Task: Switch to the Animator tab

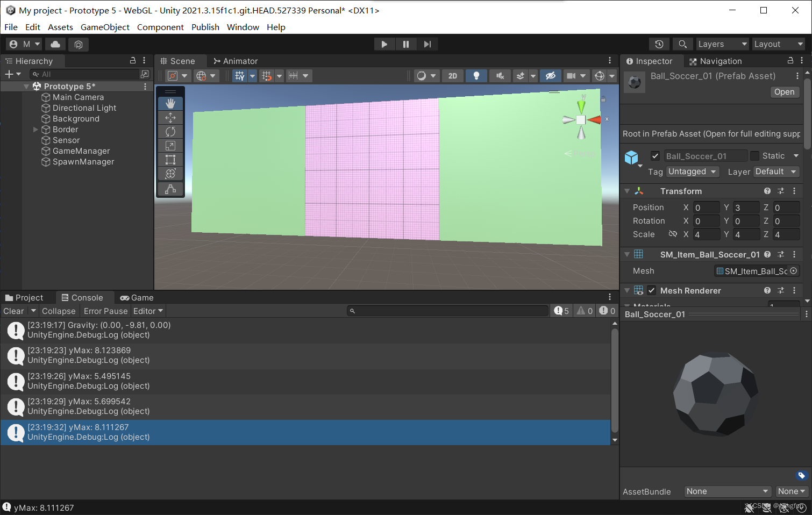Action: pos(236,61)
